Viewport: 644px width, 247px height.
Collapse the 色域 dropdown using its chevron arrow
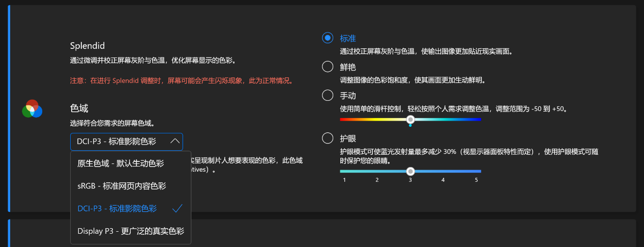point(174,141)
